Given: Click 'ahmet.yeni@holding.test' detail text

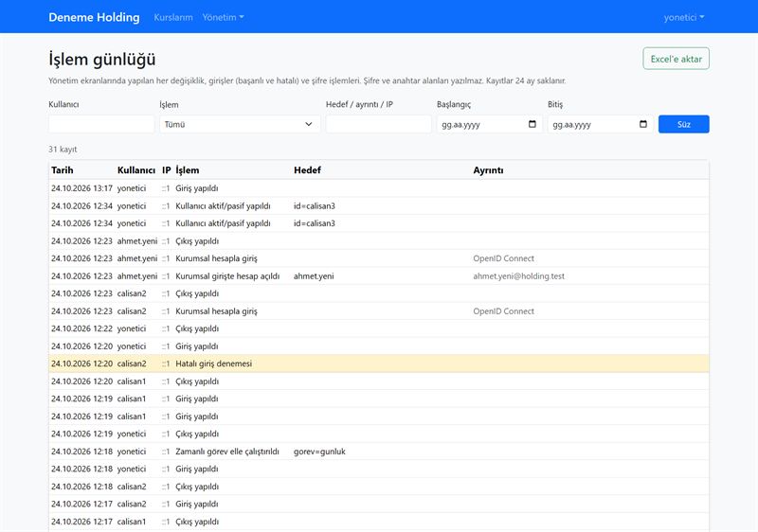Looking at the screenshot, I should [518, 276].
